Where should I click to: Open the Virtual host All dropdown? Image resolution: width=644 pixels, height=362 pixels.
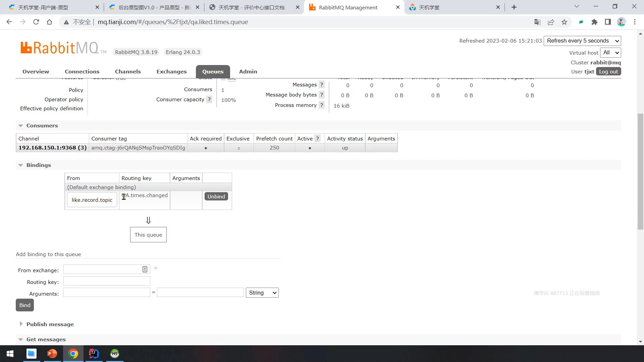610,53
